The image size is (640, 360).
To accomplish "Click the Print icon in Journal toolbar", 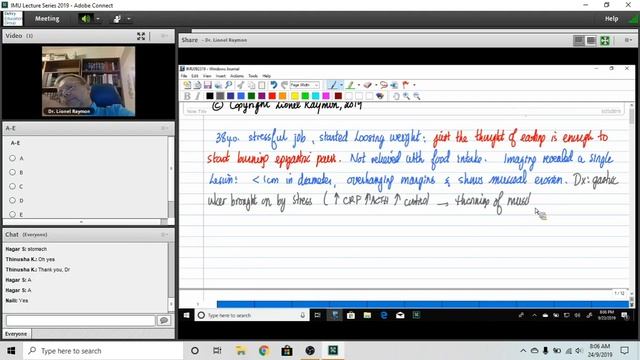I will [218, 85].
